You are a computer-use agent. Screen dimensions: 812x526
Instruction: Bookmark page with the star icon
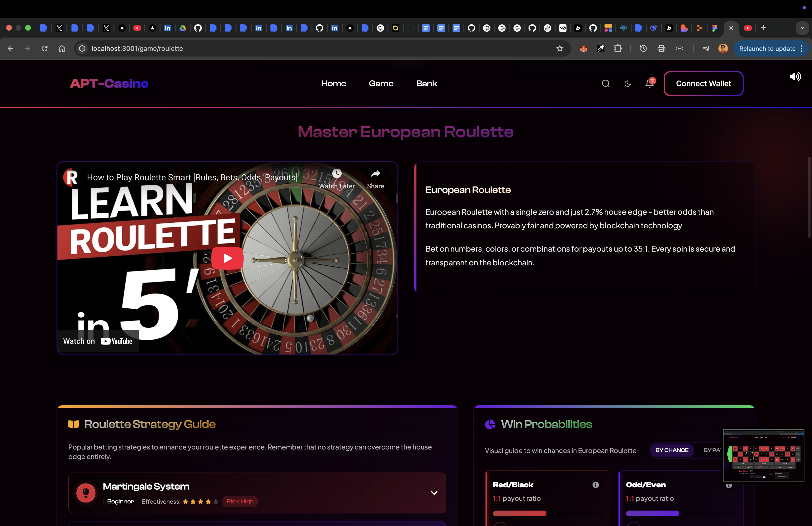560,48
